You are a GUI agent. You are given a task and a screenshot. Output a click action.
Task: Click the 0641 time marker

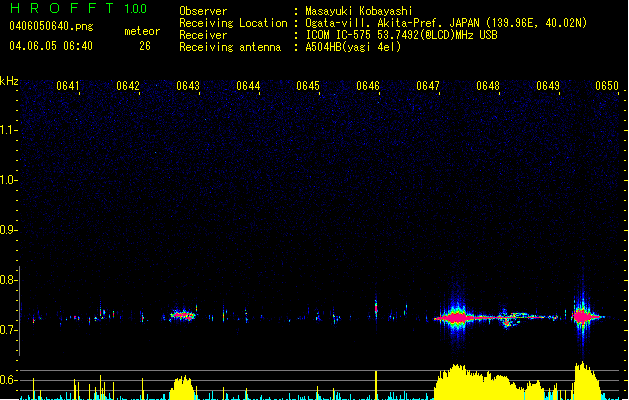tap(67, 86)
